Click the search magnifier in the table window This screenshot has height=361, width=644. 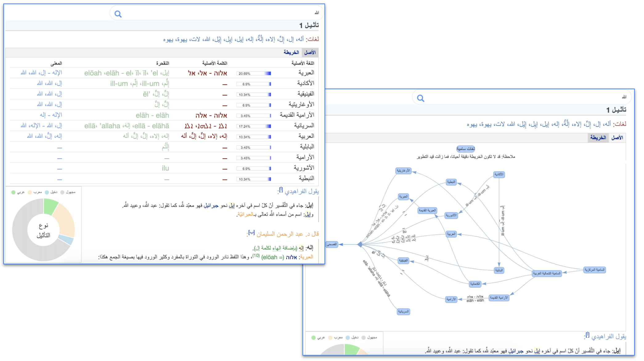tap(118, 14)
